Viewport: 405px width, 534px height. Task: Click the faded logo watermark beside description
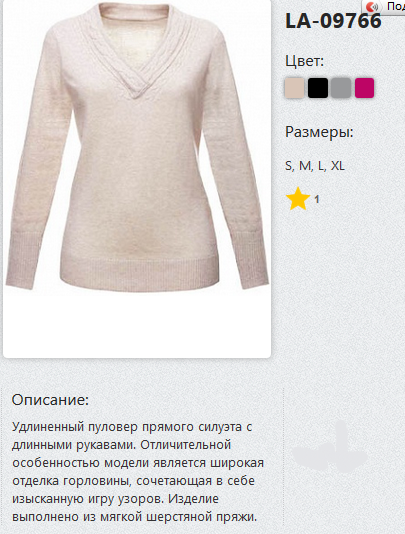click(x=329, y=447)
